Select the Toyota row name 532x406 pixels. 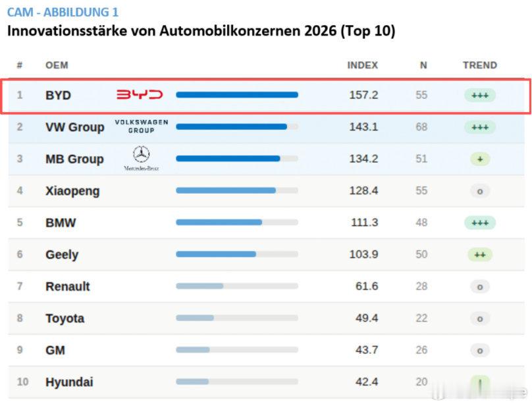point(65,318)
